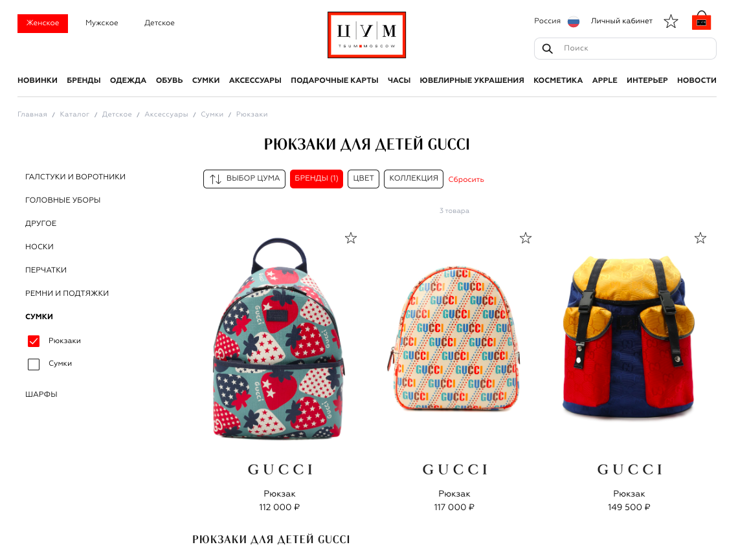Expand the Цвет filter
This screenshot has width=738, height=560.
click(363, 179)
